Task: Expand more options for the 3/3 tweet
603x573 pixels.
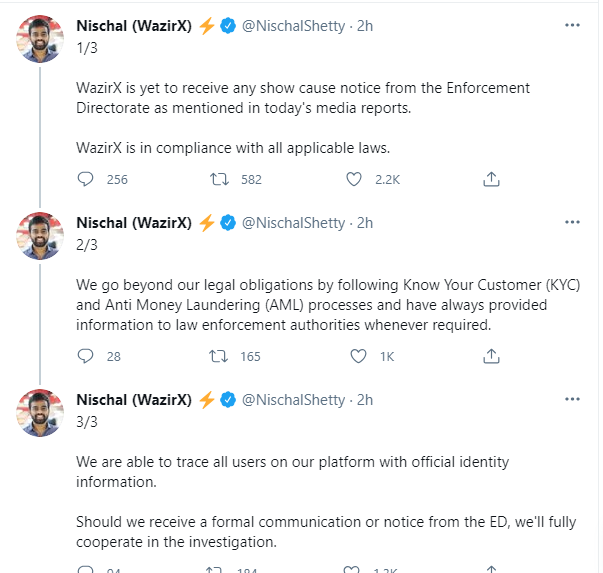Action: pos(571,399)
